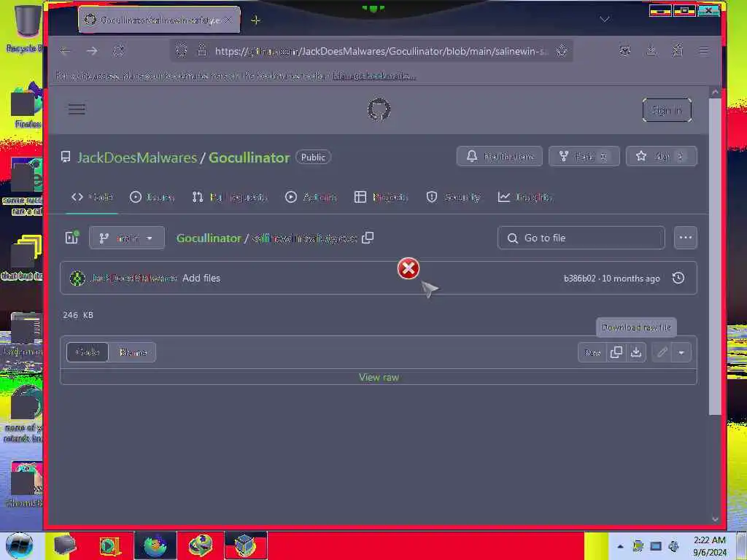
Task: Click Gocullinator in the file breadcrumb
Action: tap(209, 238)
